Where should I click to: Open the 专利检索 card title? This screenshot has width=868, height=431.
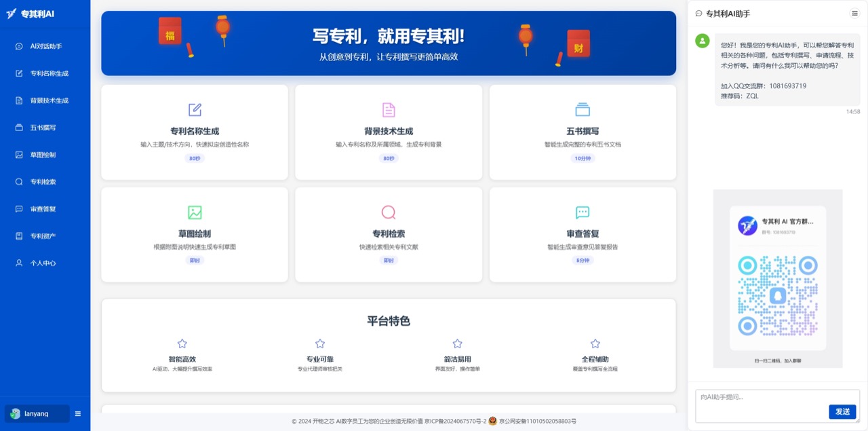point(389,233)
